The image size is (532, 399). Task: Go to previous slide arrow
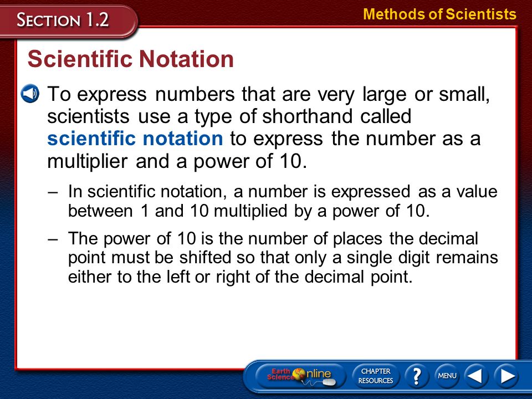point(475,376)
